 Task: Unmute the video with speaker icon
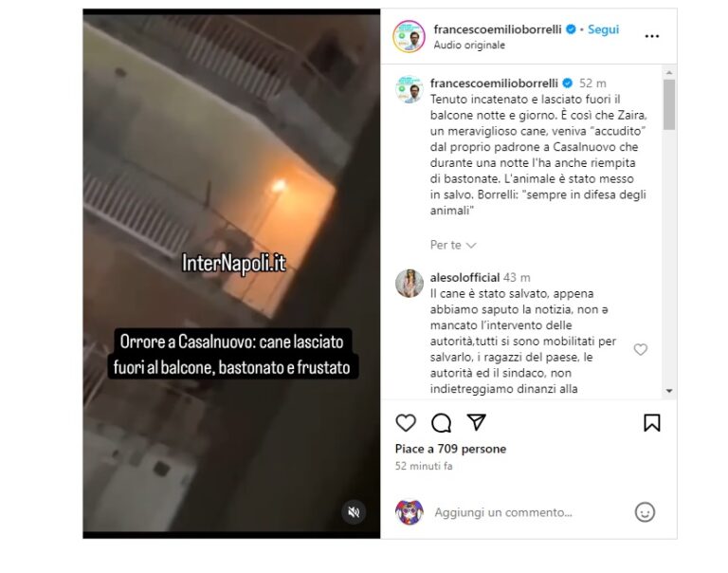pos(354,512)
